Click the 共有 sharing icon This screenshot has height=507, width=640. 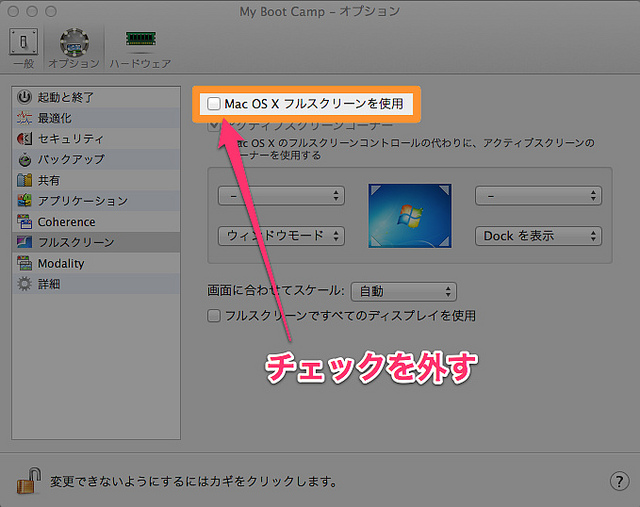click(24, 180)
